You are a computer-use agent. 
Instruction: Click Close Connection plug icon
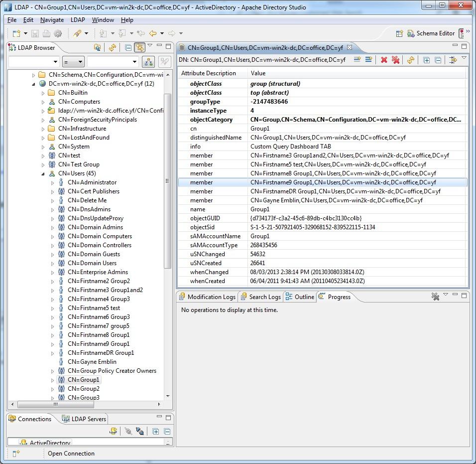pyautogui.click(x=139, y=432)
